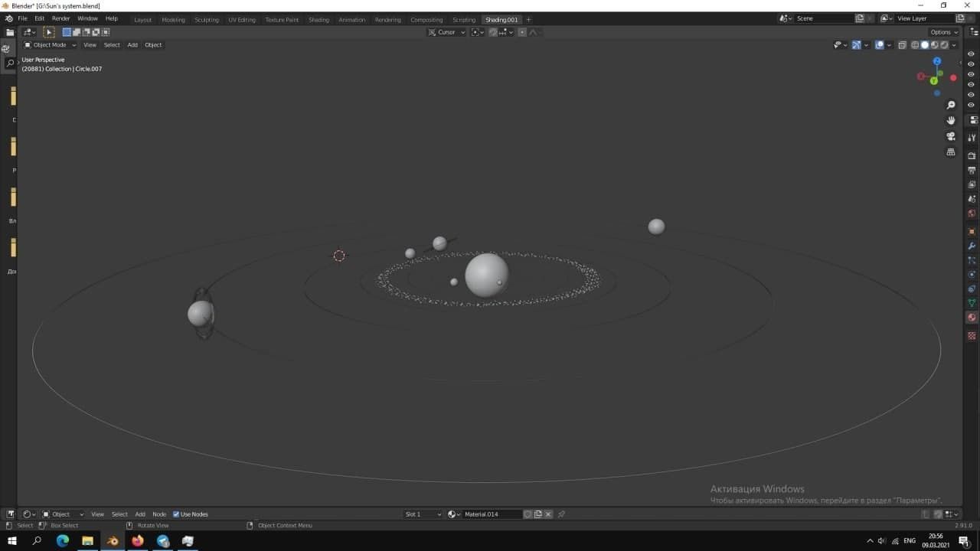Viewport: 980px width, 551px height.
Task: Open the viewport shading options arrow
Action: point(954,45)
